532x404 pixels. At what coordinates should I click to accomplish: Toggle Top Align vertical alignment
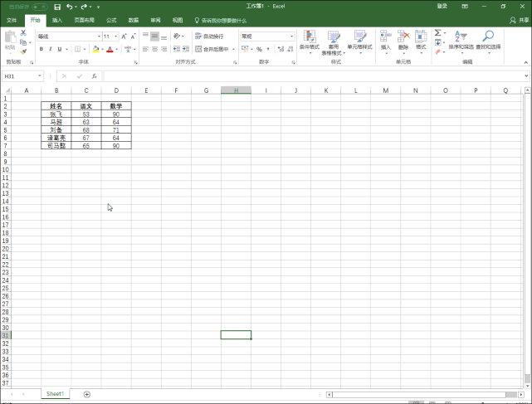click(x=145, y=37)
